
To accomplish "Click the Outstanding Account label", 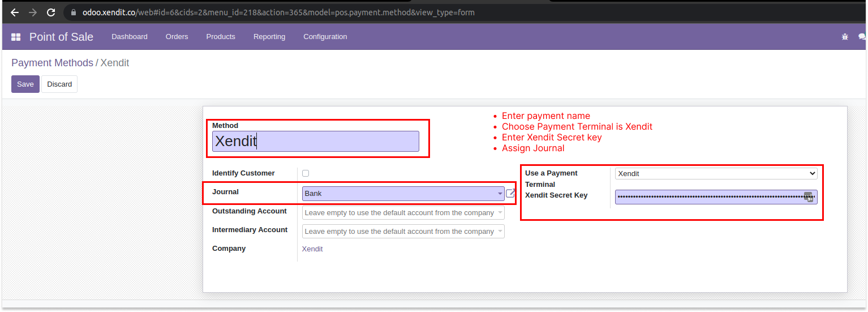I will coord(250,211).
